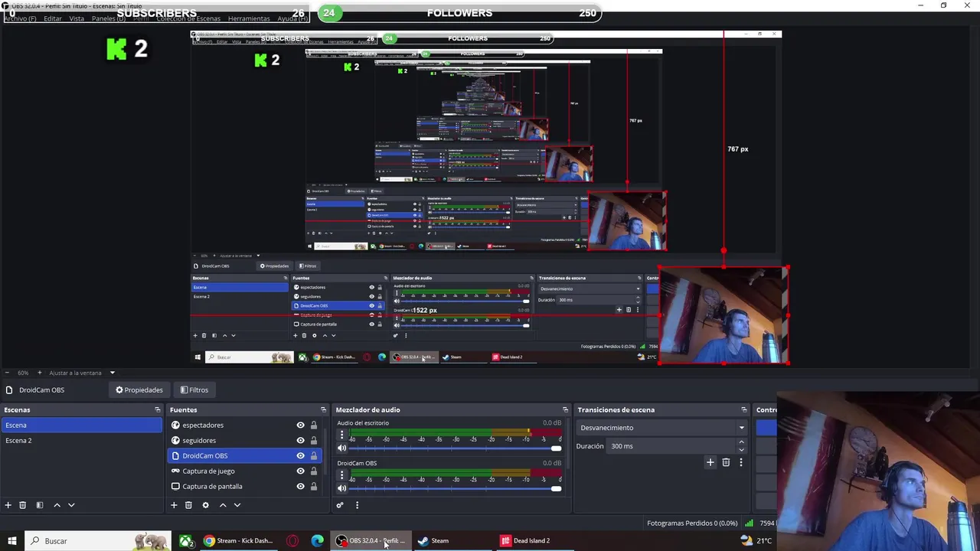
Task: Open the Editar menu
Action: pos(53,18)
